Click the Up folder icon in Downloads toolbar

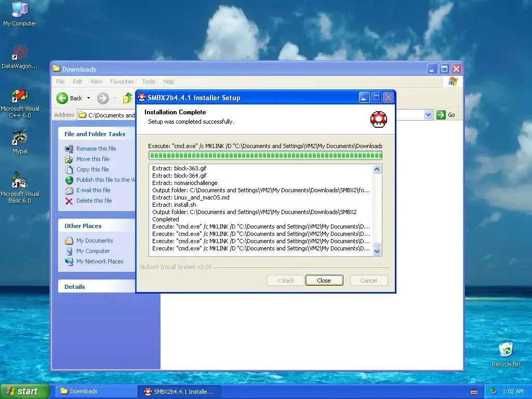pyautogui.click(x=128, y=98)
